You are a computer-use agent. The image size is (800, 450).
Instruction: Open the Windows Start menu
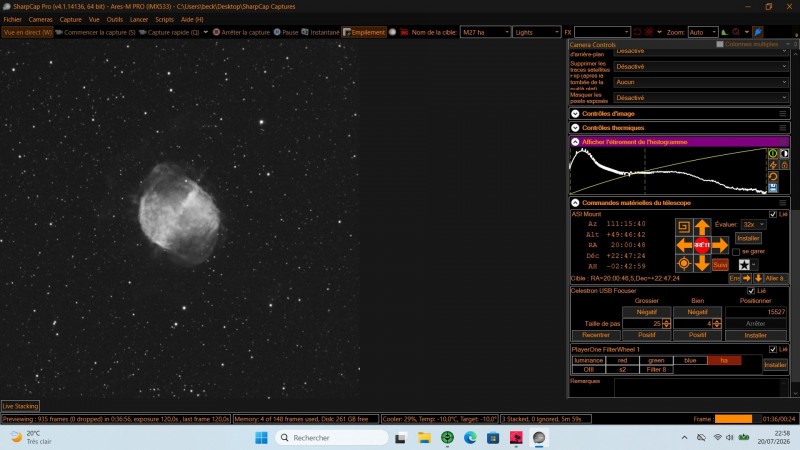point(261,438)
